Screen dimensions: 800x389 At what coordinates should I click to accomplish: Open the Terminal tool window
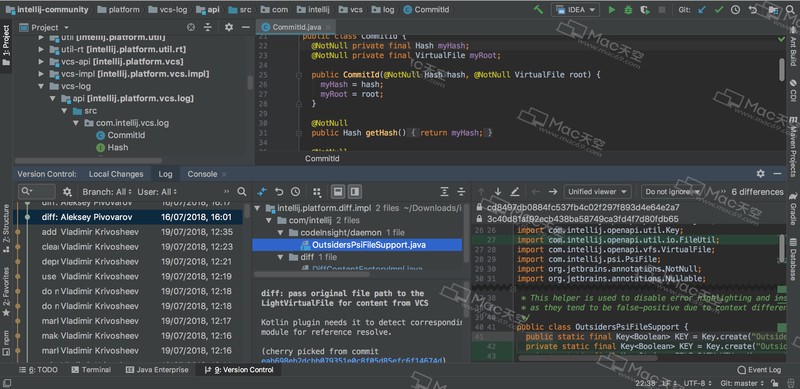[x=91, y=370]
